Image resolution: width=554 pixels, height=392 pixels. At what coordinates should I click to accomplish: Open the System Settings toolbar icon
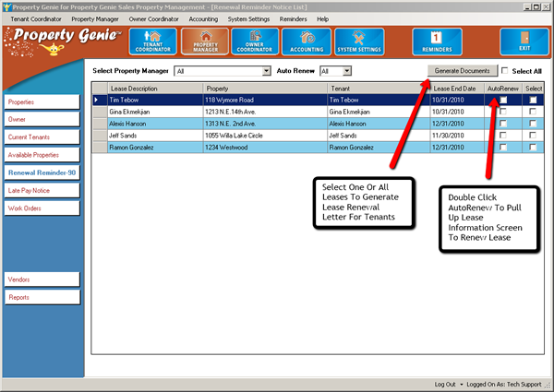359,42
